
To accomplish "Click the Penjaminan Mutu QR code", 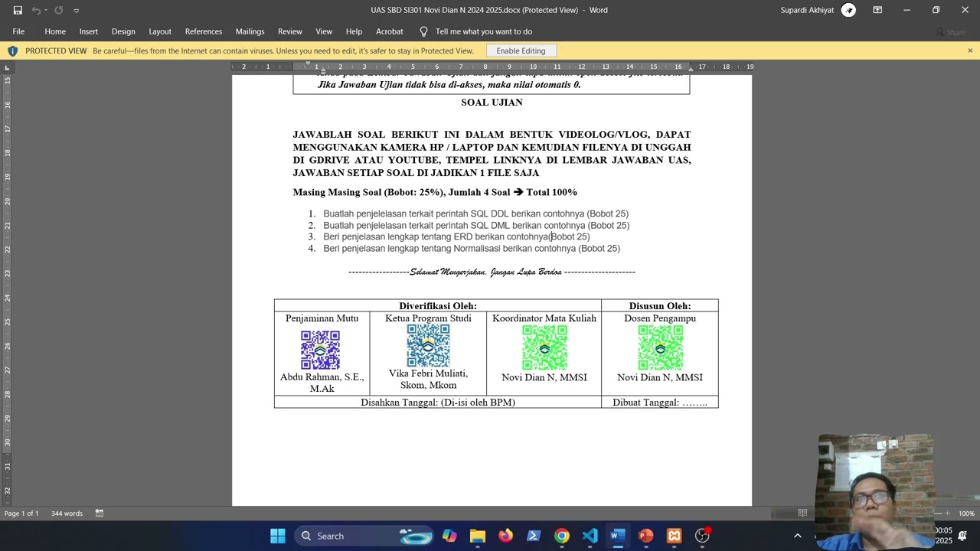I will coord(320,350).
